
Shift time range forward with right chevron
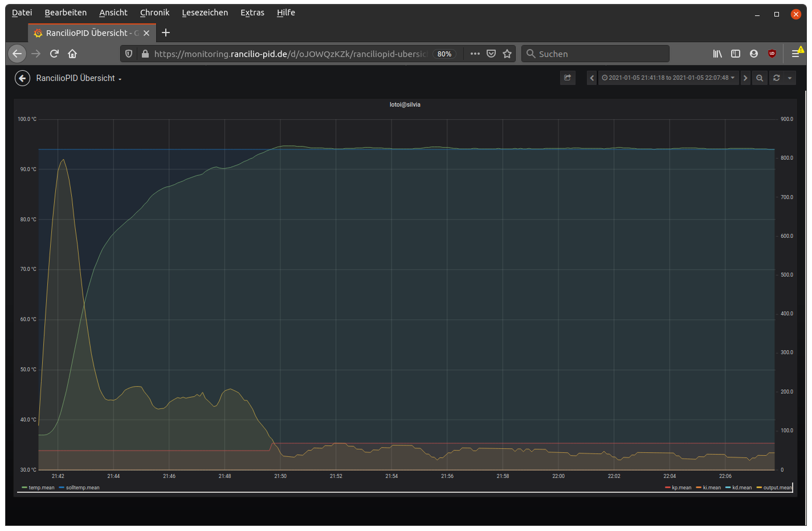(x=745, y=78)
